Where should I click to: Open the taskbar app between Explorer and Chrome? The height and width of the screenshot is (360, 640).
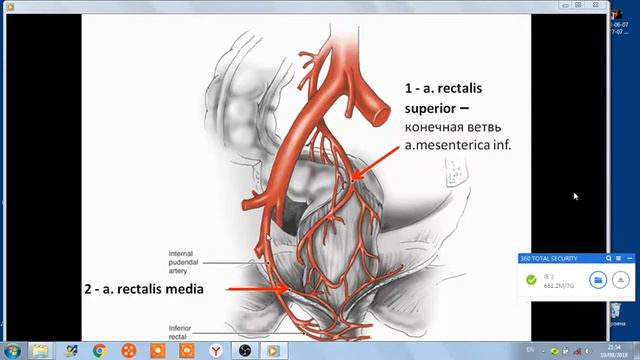[x=70, y=351]
